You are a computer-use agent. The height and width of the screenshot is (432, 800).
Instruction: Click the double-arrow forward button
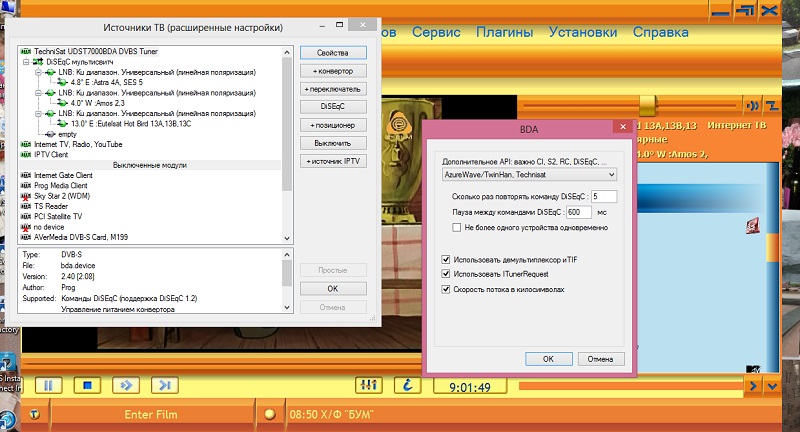pyautogui.click(x=126, y=385)
